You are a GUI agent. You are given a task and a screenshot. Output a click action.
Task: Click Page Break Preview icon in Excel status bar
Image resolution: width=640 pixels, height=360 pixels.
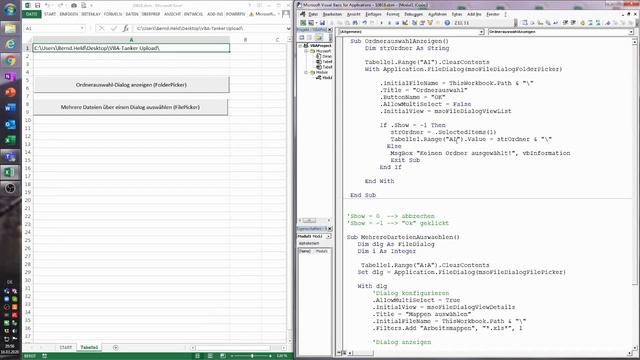click(x=222, y=356)
